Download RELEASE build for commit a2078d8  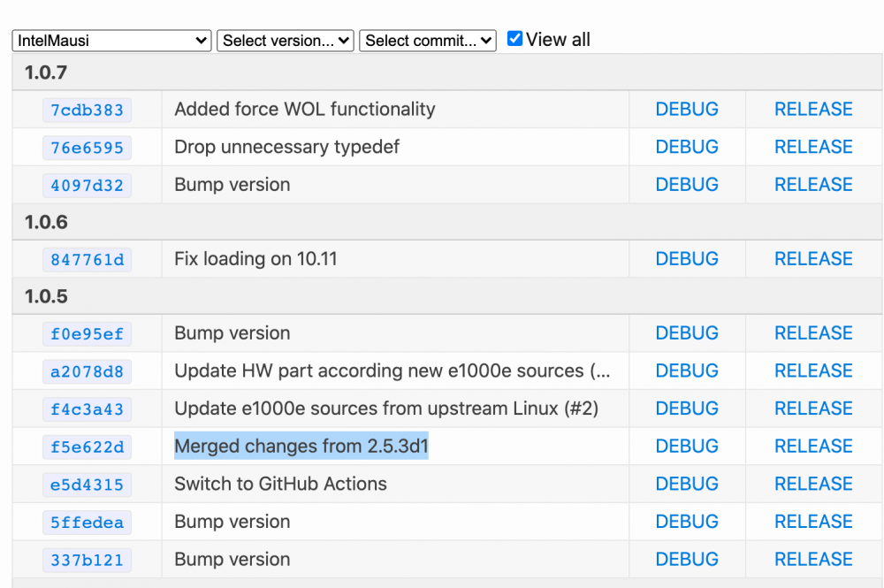[x=813, y=371]
